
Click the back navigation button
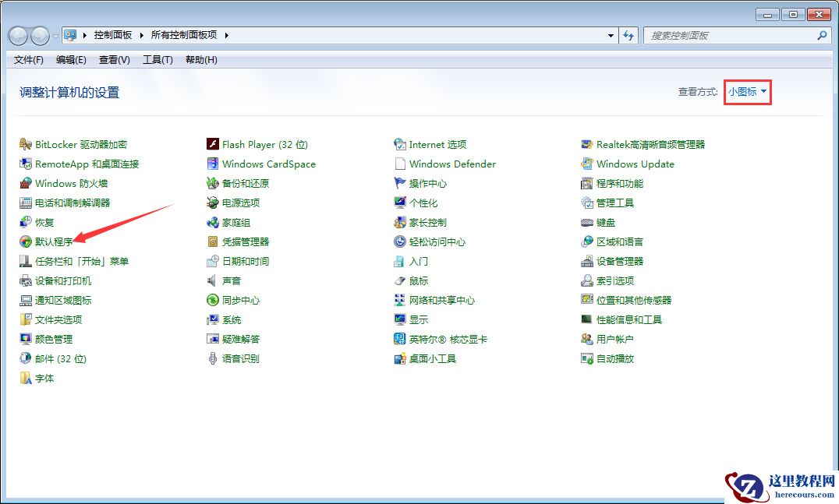tap(17, 36)
